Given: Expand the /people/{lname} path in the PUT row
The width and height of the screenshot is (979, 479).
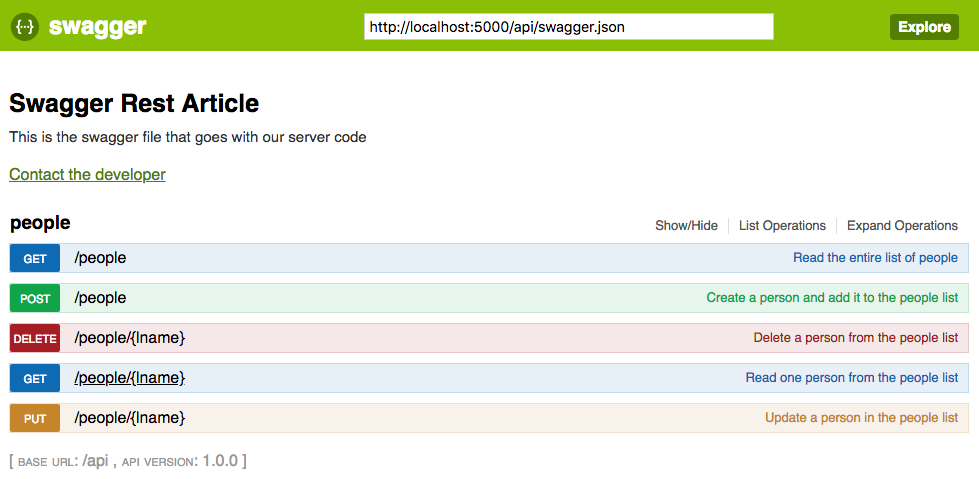Looking at the screenshot, I should (x=130, y=418).
